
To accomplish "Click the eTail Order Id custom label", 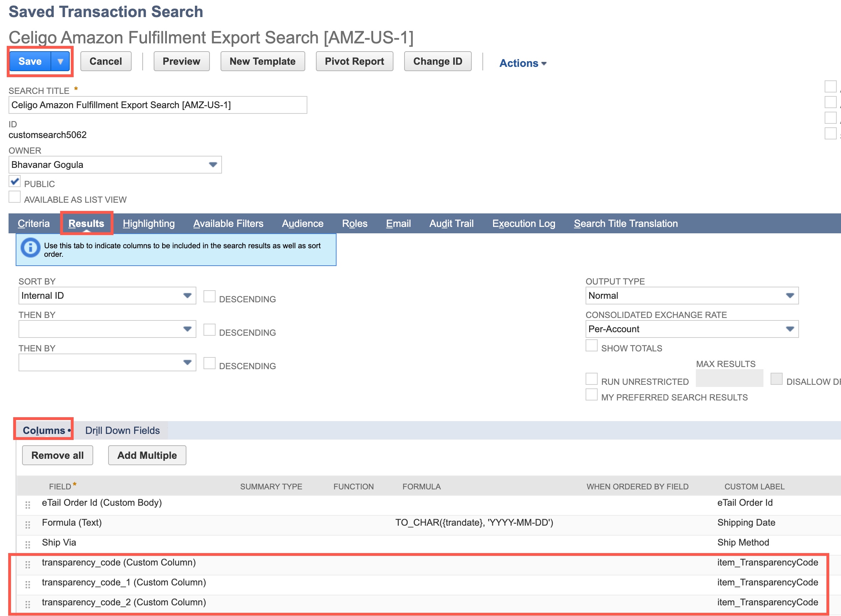I will (x=745, y=503).
